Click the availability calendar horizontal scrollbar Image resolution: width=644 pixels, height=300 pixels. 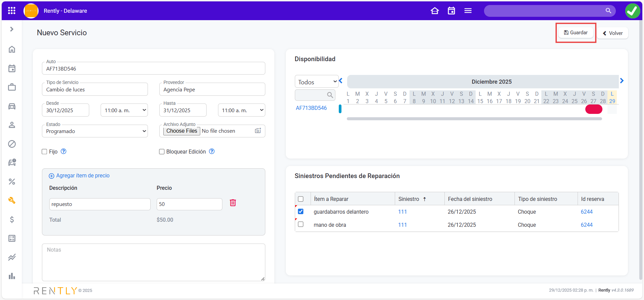474,119
